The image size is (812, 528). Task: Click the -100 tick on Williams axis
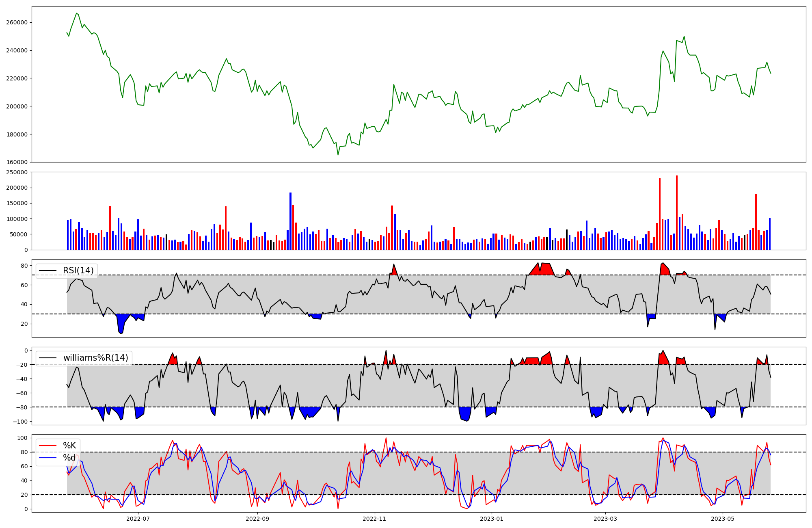point(20,422)
